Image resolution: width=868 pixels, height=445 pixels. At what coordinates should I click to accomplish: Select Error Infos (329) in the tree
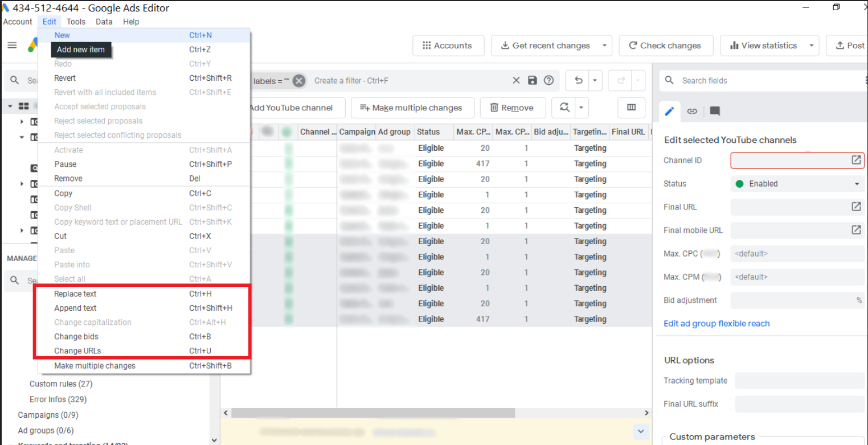pos(58,399)
